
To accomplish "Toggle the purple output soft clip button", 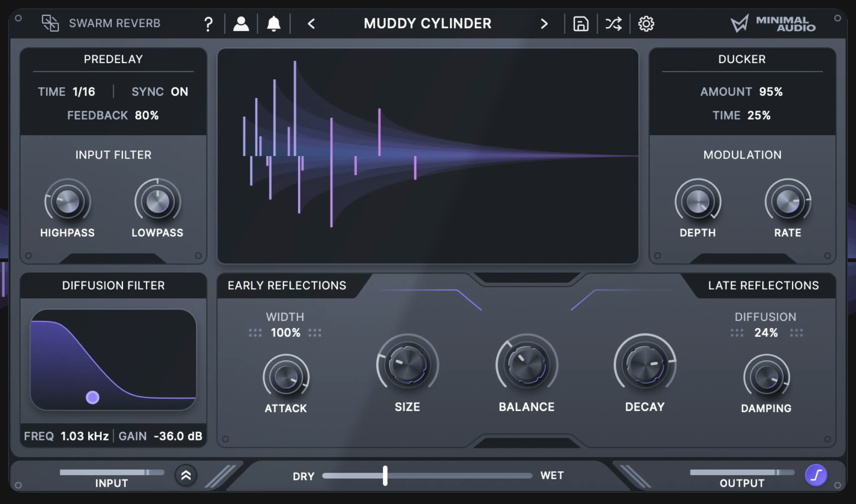I will pos(816,475).
